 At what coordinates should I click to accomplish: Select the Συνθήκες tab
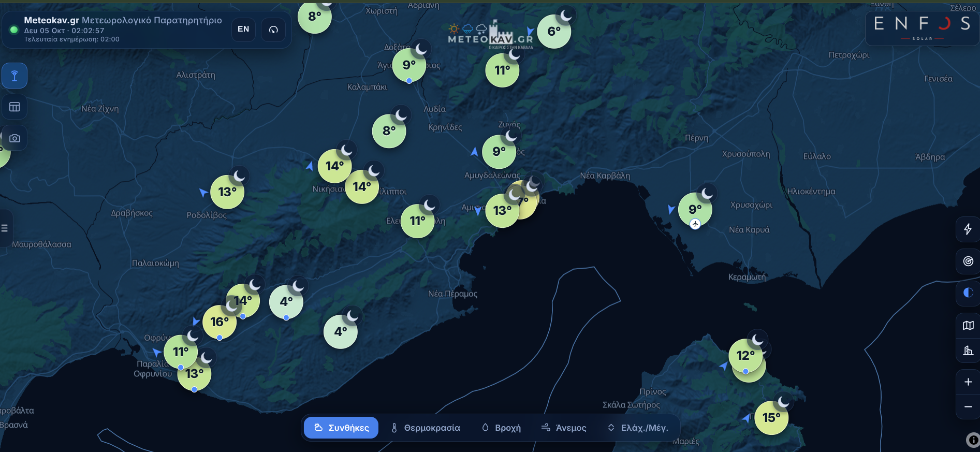point(341,428)
